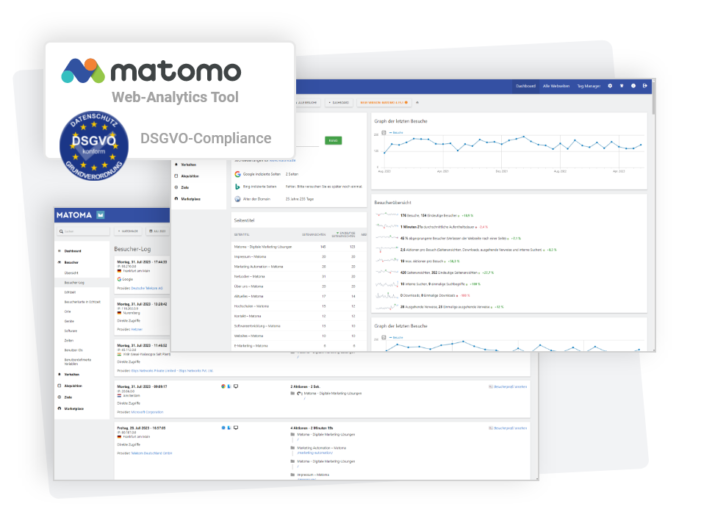
Task: Expand Verhalten in the Dashboard window sidebar
Action: (x=188, y=164)
